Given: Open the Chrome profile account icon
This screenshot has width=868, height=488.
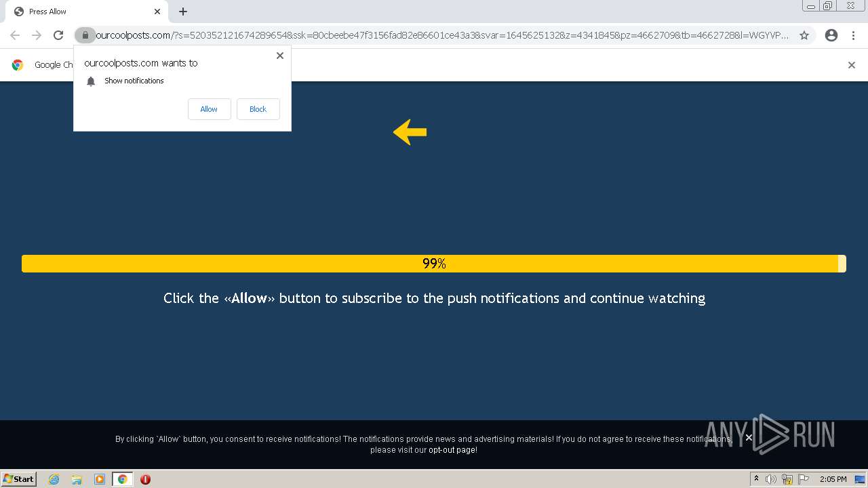Looking at the screenshot, I should [831, 35].
